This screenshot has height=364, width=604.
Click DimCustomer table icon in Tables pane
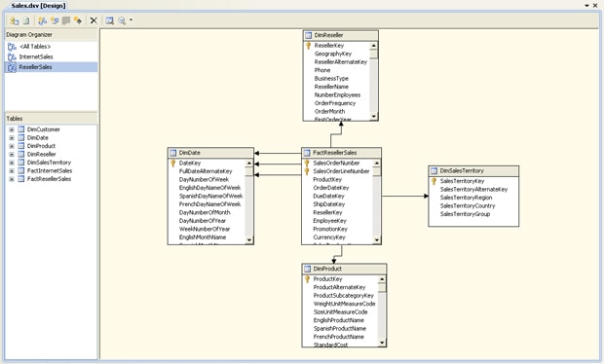click(x=21, y=129)
